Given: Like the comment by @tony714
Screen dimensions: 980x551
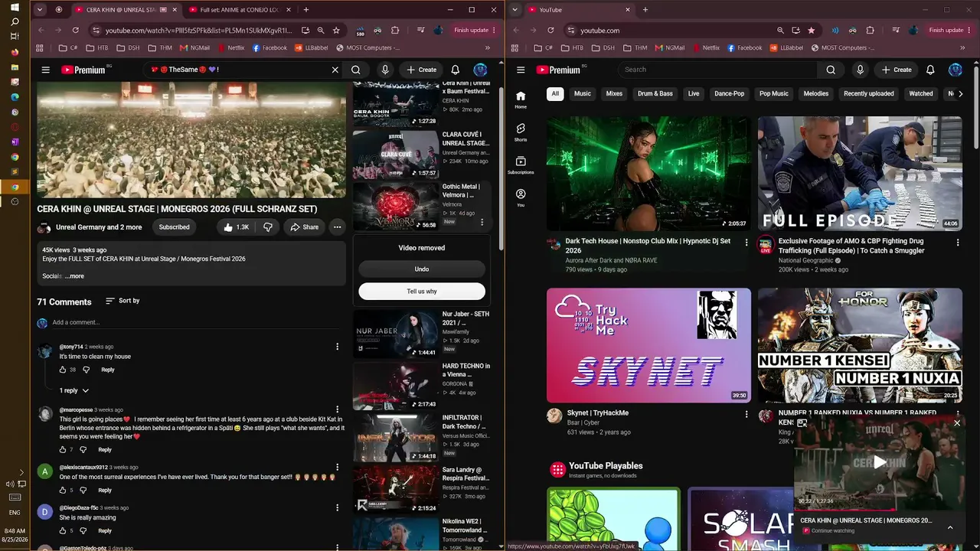Looking at the screenshot, I should 63,370.
